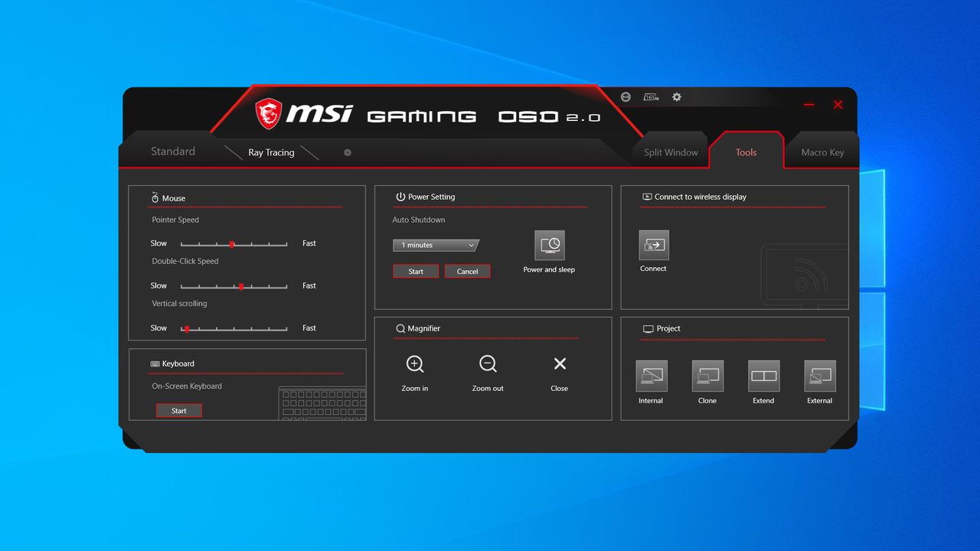
Task: Select Internal projection mode
Action: (651, 376)
